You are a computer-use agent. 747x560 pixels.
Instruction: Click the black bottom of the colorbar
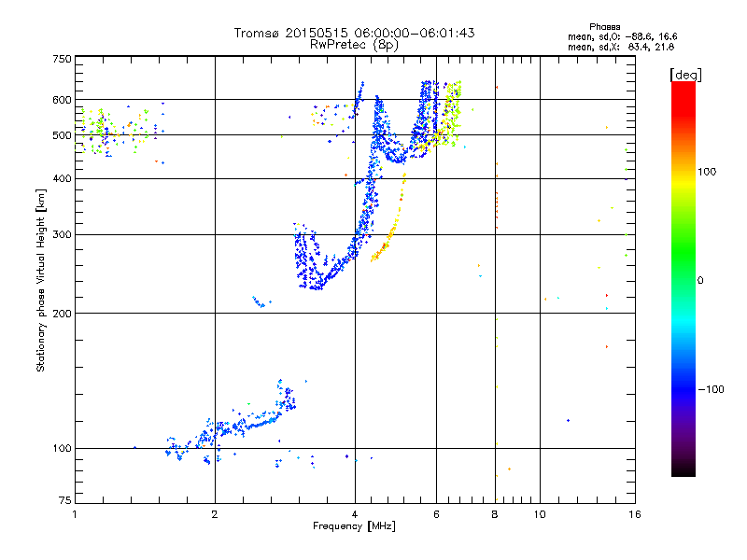pos(684,469)
